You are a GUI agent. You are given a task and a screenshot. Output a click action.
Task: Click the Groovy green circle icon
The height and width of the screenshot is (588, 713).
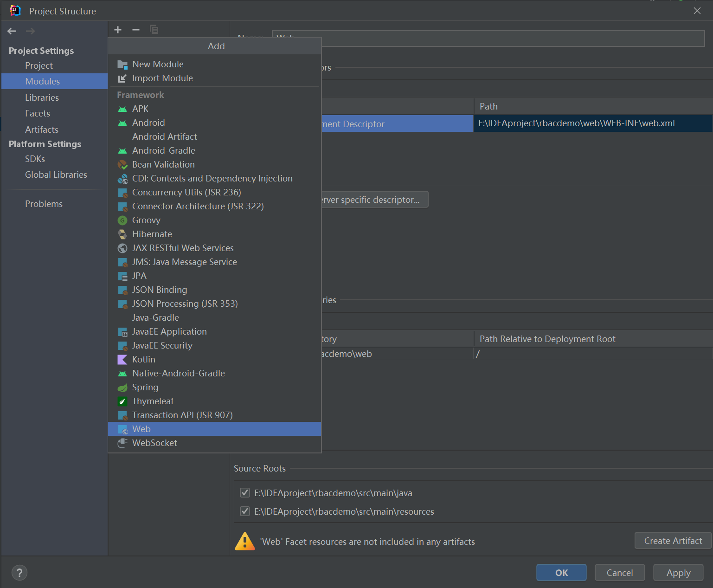point(122,220)
